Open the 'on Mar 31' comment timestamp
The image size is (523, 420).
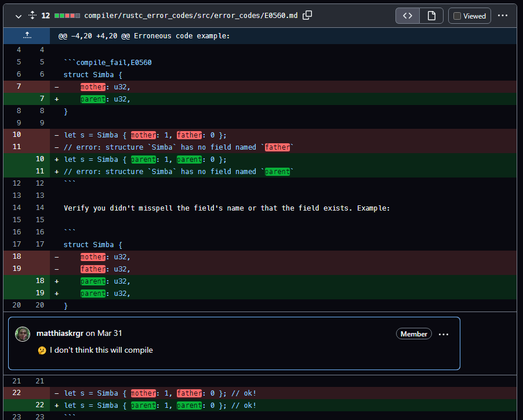tap(104, 333)
